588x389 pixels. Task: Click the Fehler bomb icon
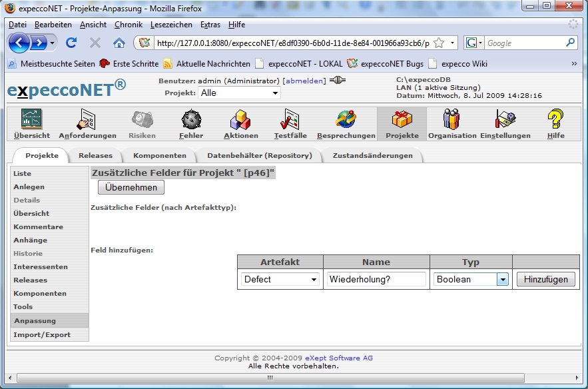click(191, 120)
